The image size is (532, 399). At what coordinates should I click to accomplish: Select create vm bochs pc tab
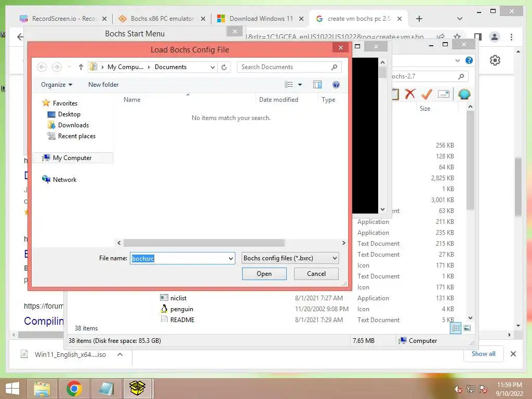click(x=358, y=19)
